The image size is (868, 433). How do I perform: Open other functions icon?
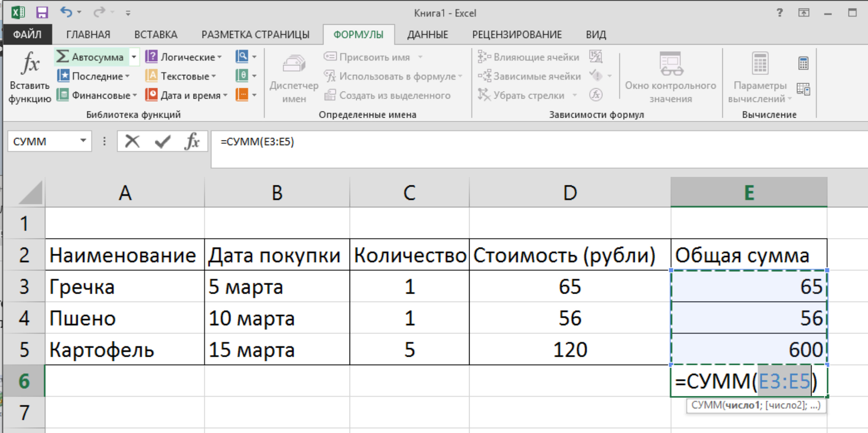pyautogui.click(x=246, y=95)
